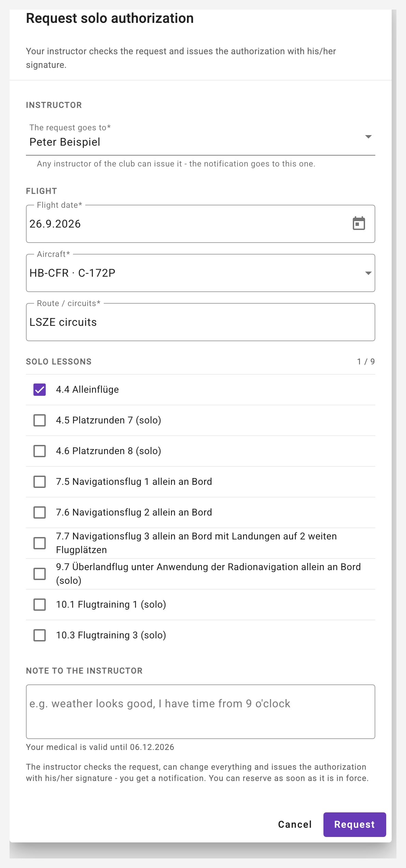Uncheck the 4.4 Alleinflüge lesson
Viewport: 406px width, 868px height.
[40, 390]
